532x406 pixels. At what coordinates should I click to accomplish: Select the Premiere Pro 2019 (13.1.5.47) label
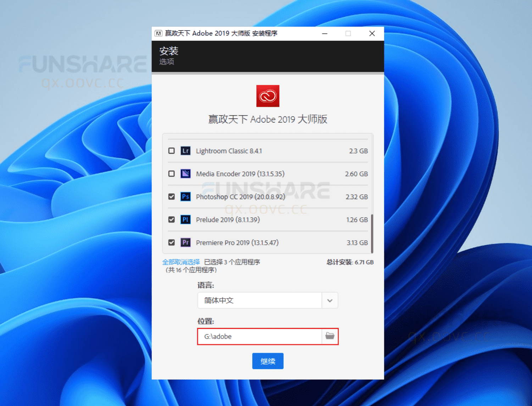click(237, 242)
